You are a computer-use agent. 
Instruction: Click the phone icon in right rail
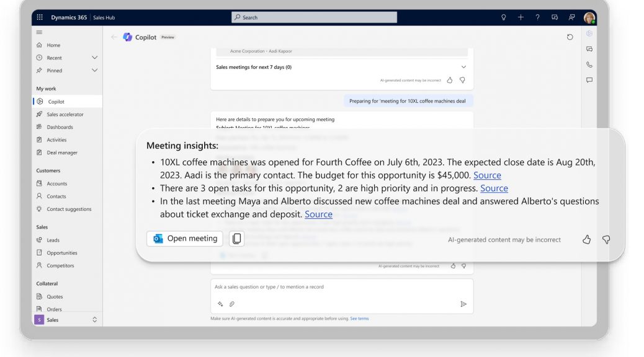coord(589,64)
